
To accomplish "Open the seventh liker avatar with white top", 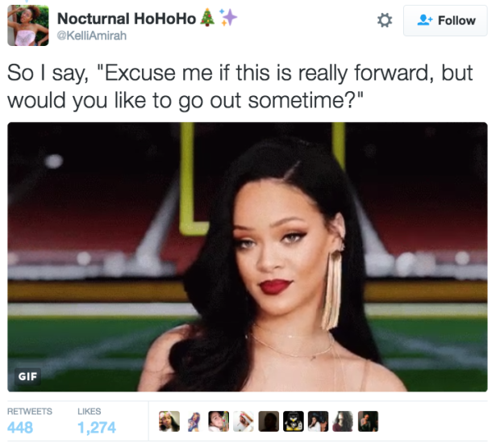I will pyautogui.click(x=319, y=421).
